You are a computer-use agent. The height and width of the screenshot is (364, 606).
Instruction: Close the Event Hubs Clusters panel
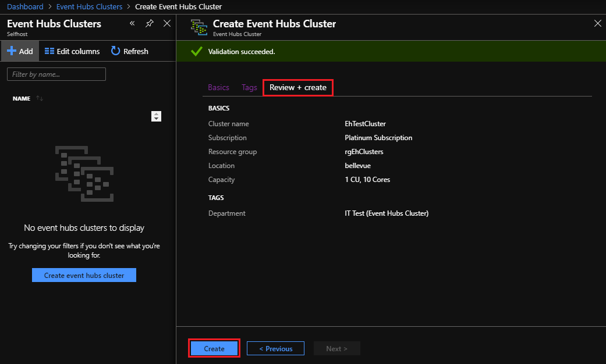point(167,23)
